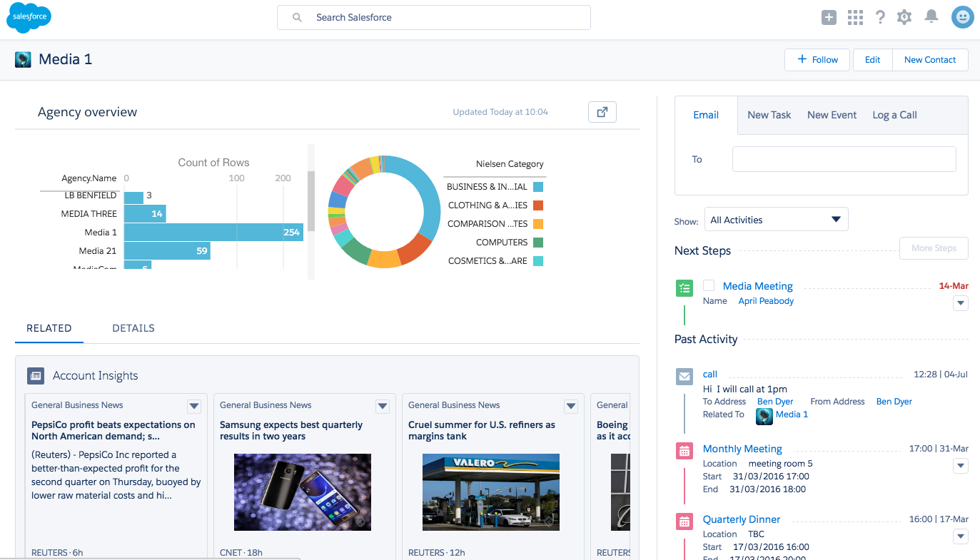Open Cruel summer for U.S. refiners headline
The width and height of the screenshot is (980, 560).
pos(482,430)
